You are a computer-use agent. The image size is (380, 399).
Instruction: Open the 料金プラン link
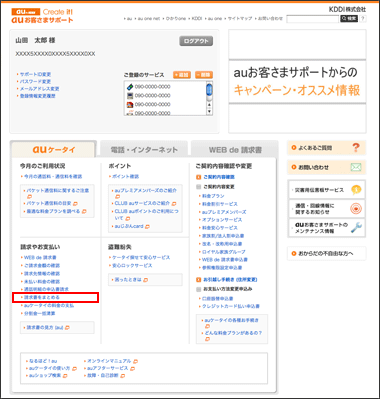(213, 196)
